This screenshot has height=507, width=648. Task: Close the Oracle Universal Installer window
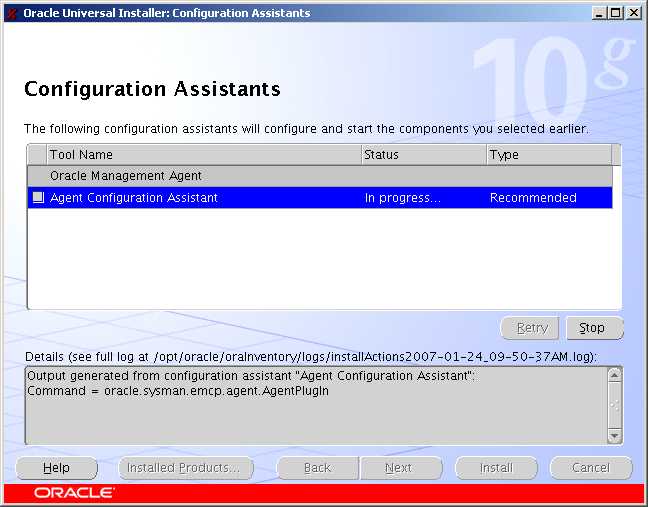coord(633,13)
